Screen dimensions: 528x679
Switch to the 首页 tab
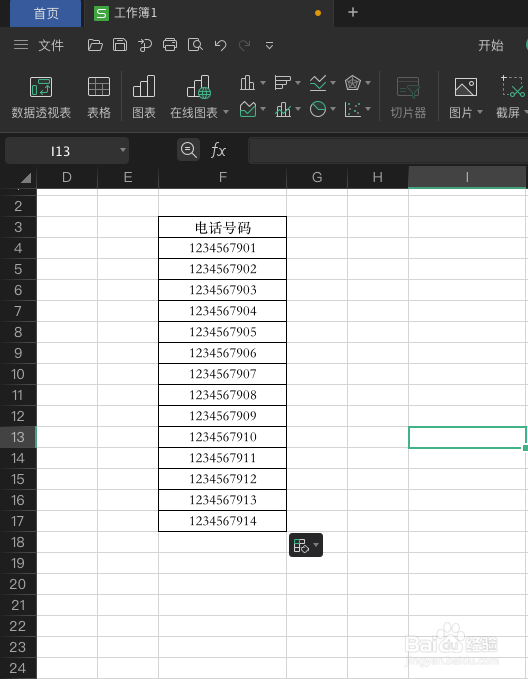46,13
